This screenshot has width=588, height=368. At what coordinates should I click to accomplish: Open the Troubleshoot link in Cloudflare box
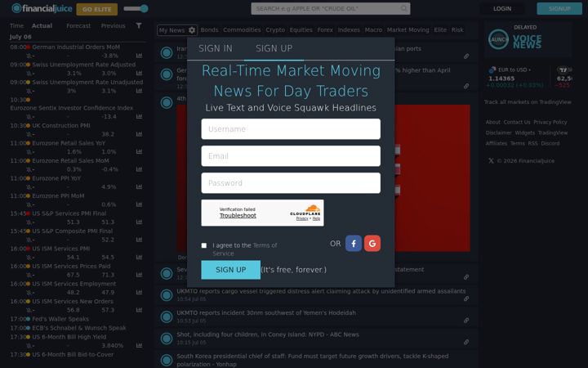coord(238,216)
